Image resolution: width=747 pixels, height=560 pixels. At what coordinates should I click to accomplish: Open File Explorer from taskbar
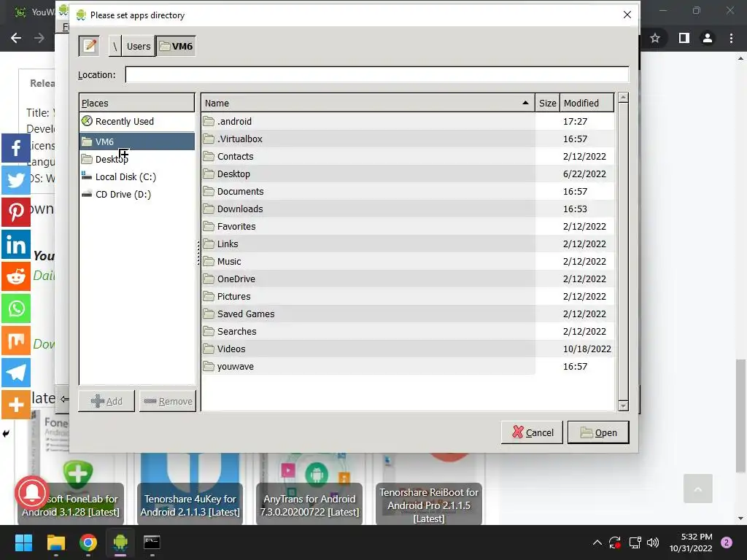pyautogui.click(x=55, y=542)
